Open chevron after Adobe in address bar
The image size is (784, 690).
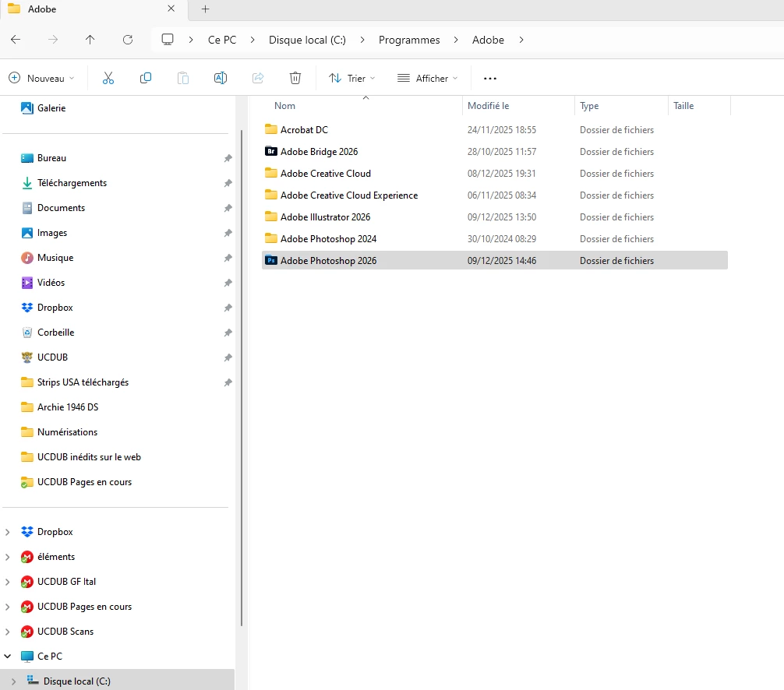pyautogui.click(x=521, y=40)
